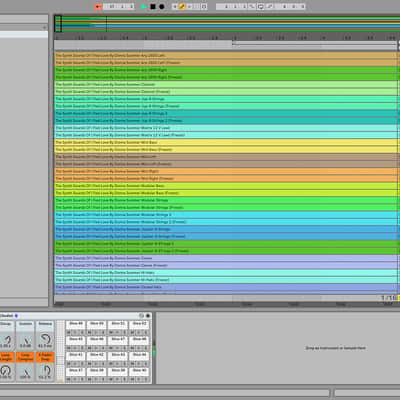Viewport: 400px width, 400px height.
Task: Click the pad overview strip beside the drum pads
Action: point(60,351)
